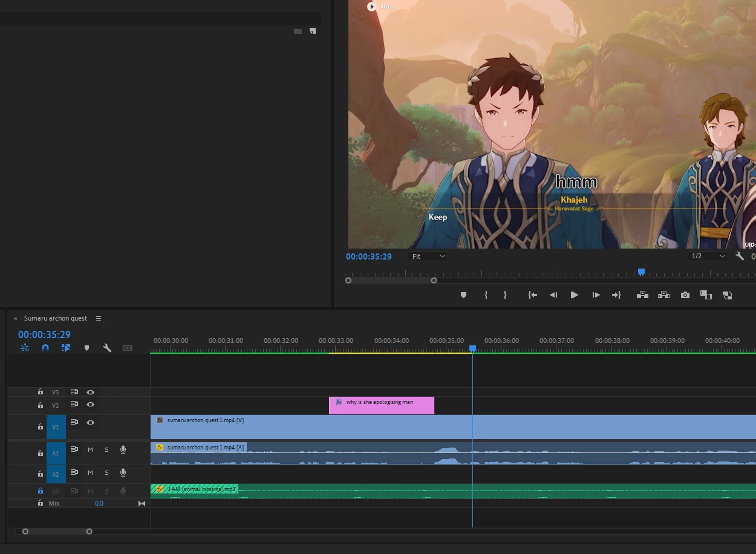Screen dimensions: 756x554
Task: Click panel icon beside folder icon
Action: tap(313, 31)
